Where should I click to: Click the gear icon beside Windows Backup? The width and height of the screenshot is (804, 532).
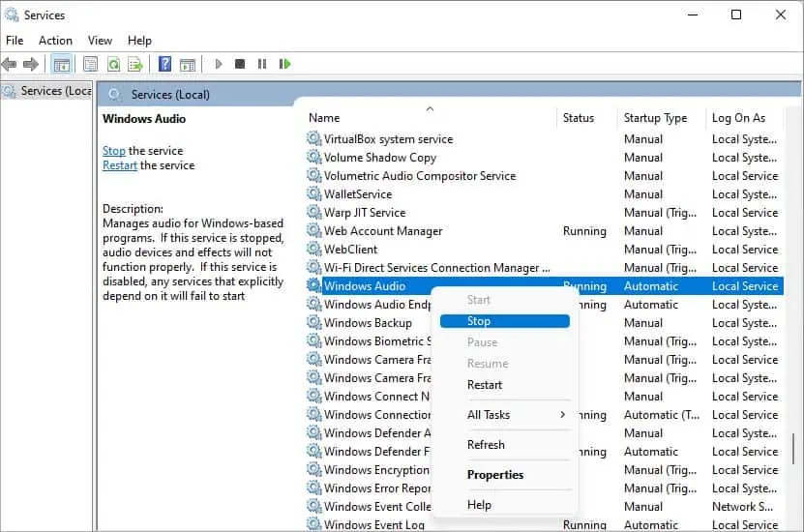[x=313, y=322]
